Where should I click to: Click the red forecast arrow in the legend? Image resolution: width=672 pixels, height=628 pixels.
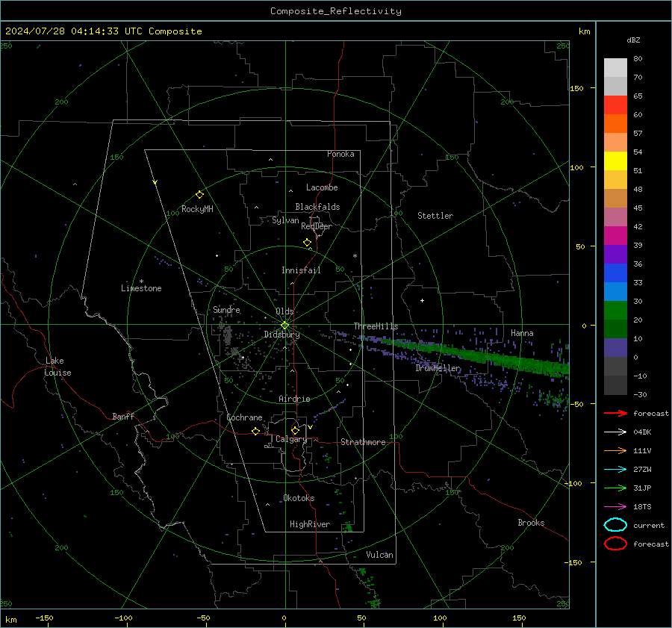615,413
